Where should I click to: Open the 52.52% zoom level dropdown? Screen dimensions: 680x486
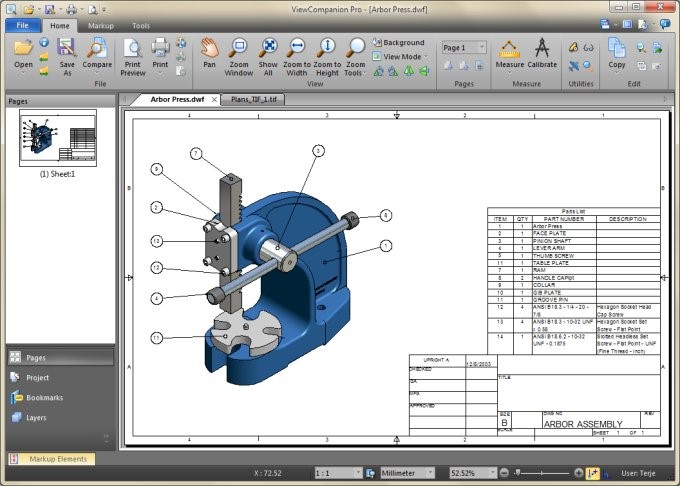tap(474, 472)
